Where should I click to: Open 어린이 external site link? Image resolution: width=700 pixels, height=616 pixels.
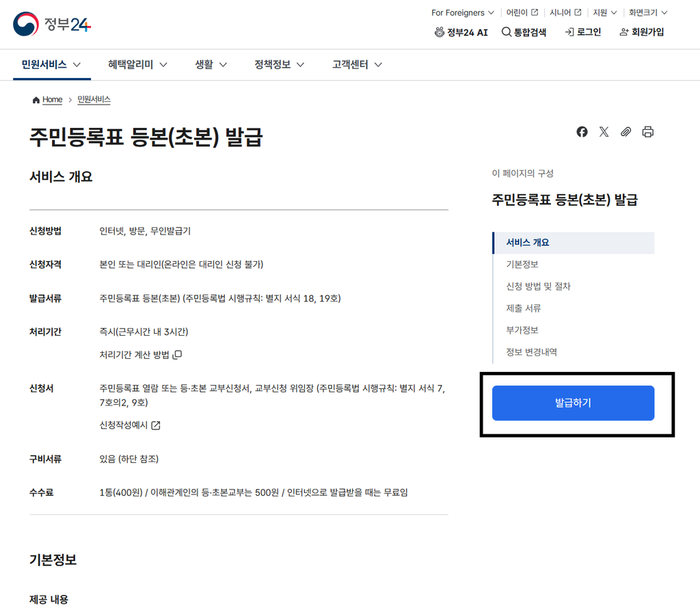pyautogui.click(x=522, y=12)
